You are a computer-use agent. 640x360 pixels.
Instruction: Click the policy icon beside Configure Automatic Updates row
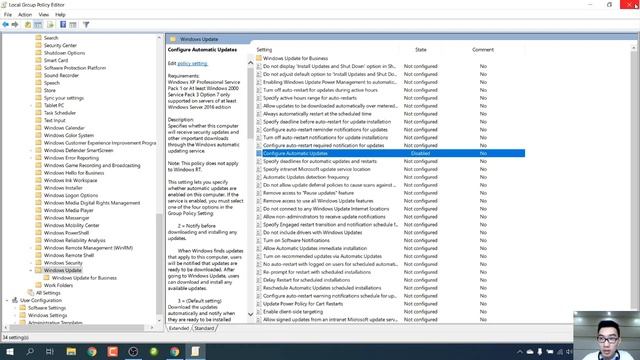(x=259, y=153)
